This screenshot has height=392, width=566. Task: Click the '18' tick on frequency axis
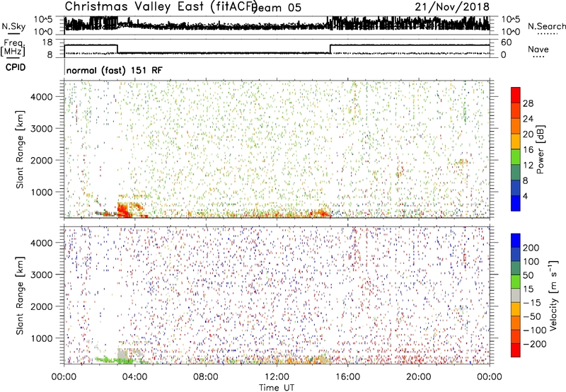[47, 42]
